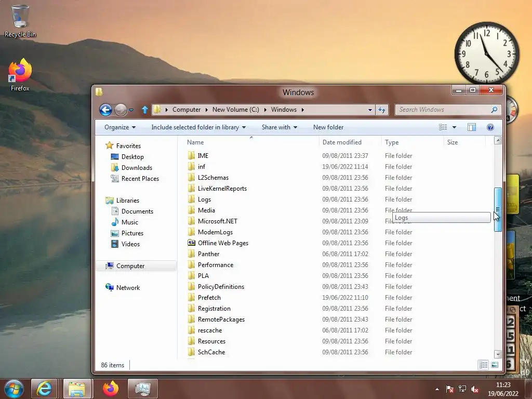Image resolution: width=532 pixels, height=399 pixels.
Task: Click the blue Up folder arrow
Action: pyautogui.click(x=145, y=110)
